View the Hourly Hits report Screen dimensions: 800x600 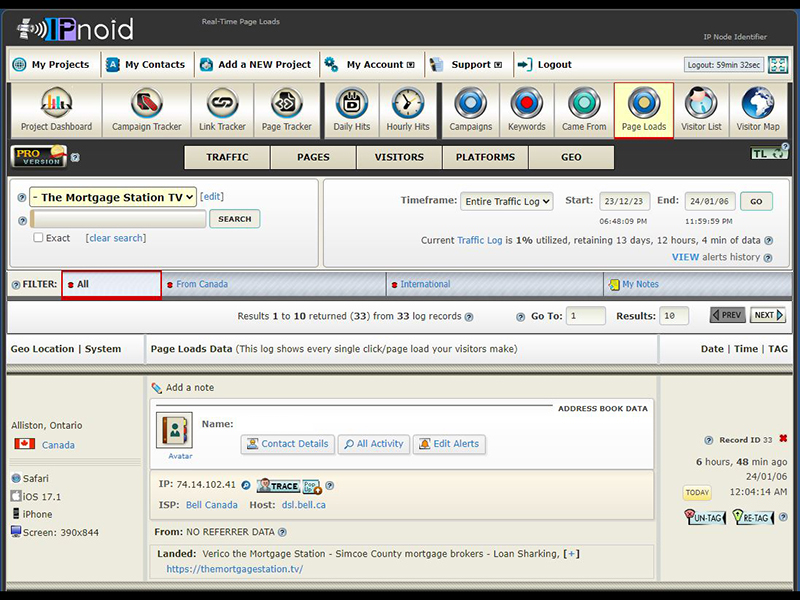(x=408, y=110)
